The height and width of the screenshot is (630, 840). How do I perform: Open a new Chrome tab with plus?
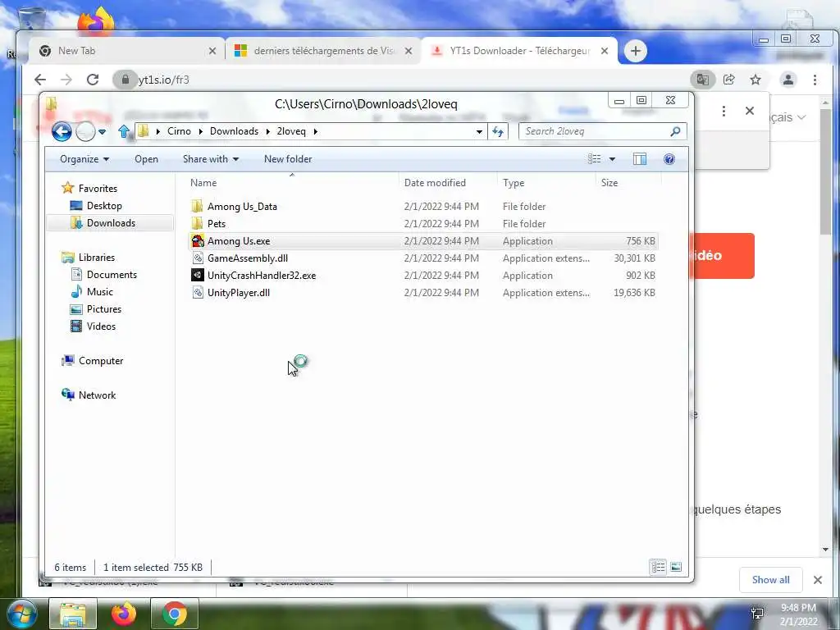pos(636,51)
